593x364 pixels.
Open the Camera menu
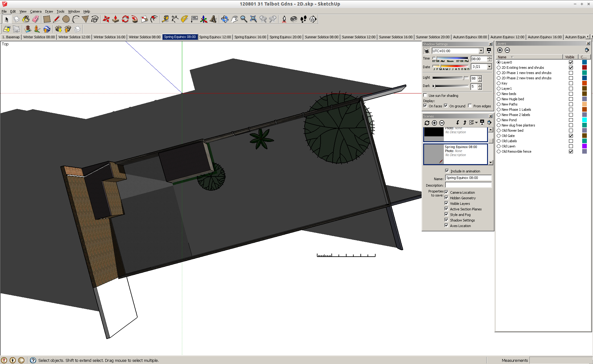[x=36, y=11]
